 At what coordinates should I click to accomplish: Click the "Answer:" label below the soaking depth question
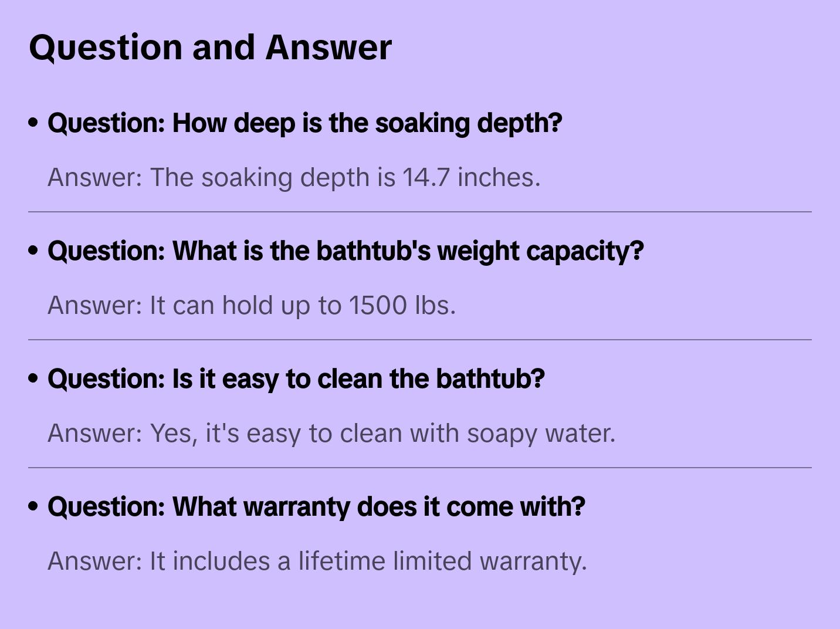[x=95, y=177]
